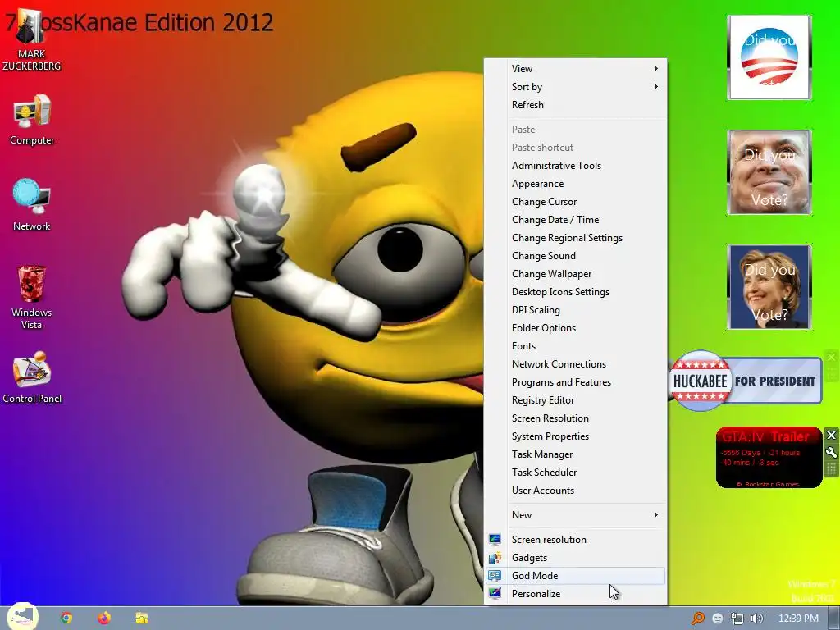Click the God Mode menu icon
This screenshot has width=840, height=630.
(495, 576)
